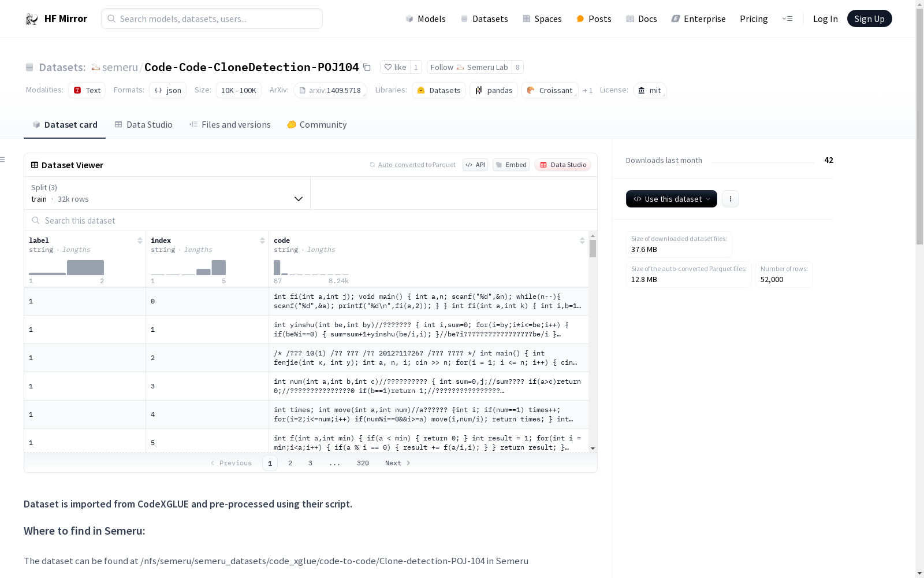Select the row with index 0
The width and height of the screenshot is (924, 578).
point(306,301)
